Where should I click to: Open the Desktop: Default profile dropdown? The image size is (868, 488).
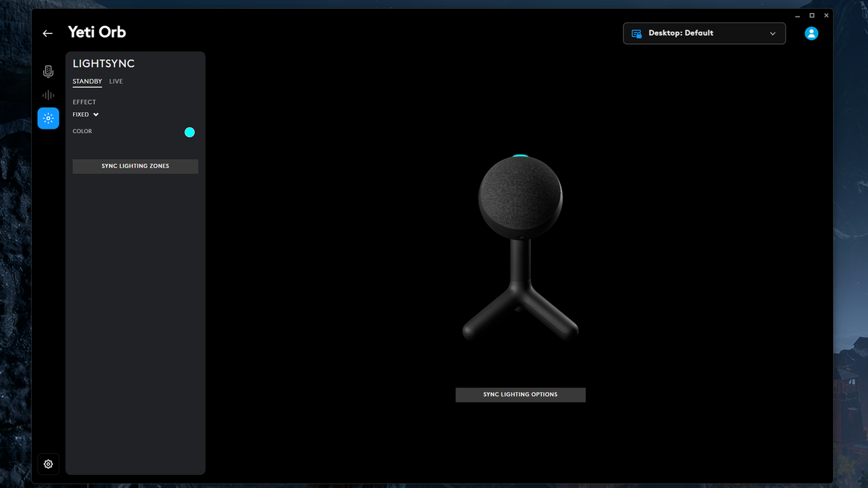704,33
